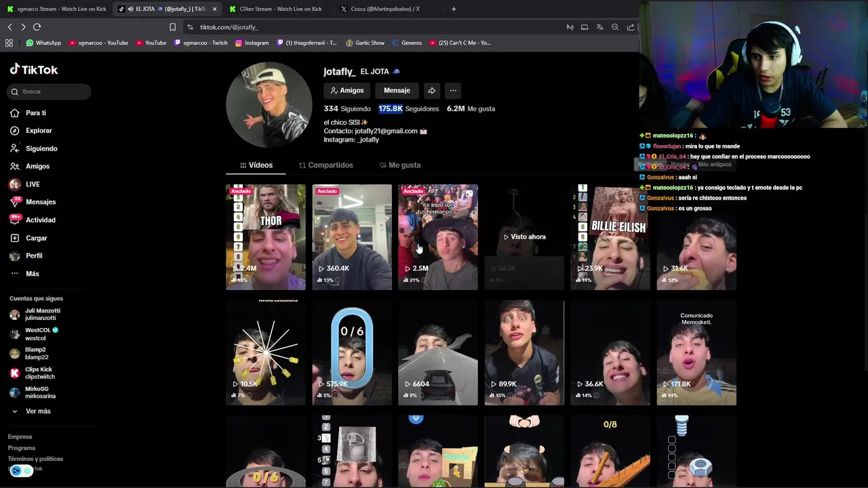
Task: Select the Me gusta tab
Action: 400,165
